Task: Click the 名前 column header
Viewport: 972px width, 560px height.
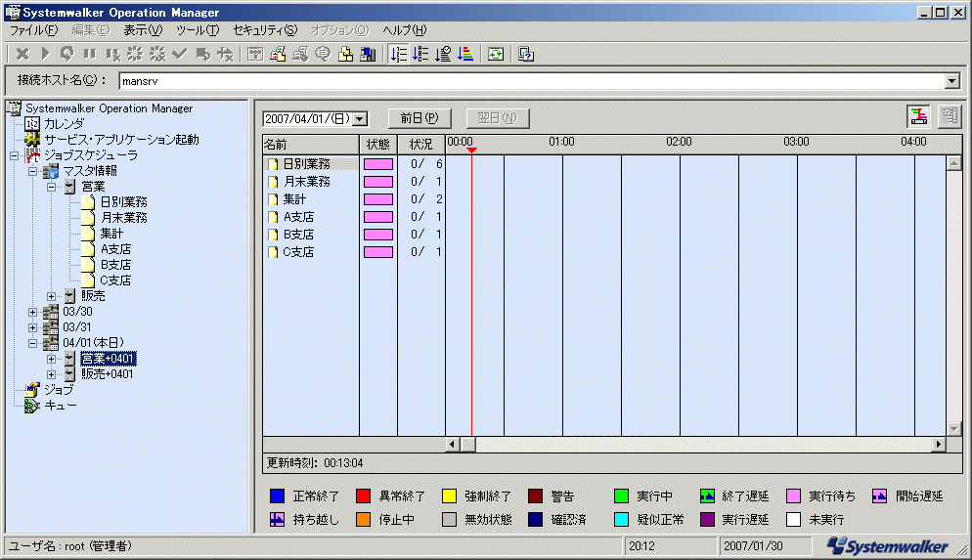Action: [311, 145]
